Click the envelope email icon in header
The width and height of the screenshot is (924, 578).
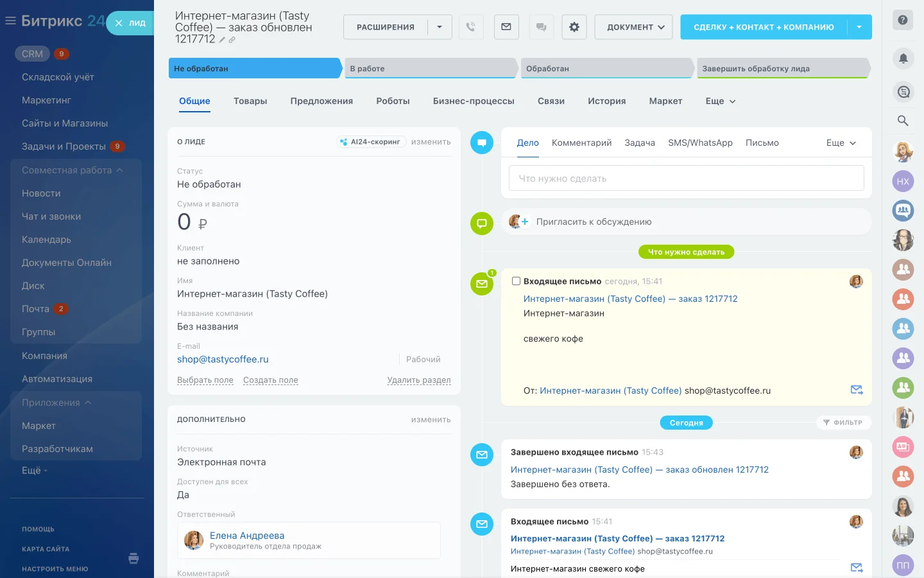pos(506,27)
